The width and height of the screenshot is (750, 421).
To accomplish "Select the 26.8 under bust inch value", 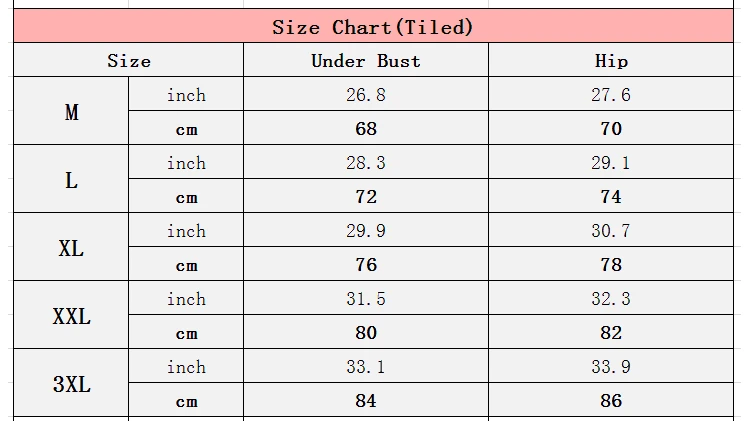I will (366, 94).
